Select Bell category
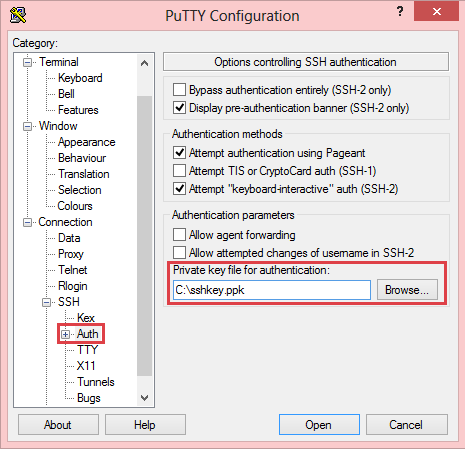465x449 pixels. 66,94
